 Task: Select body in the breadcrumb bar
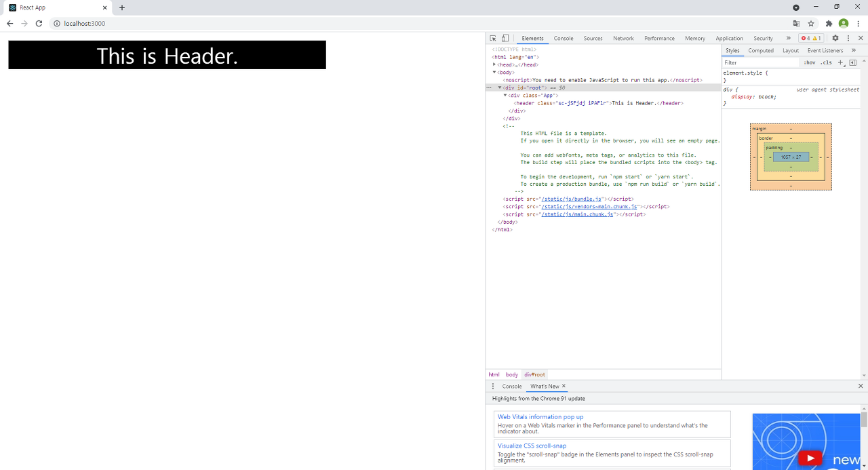(x=511, y=374)
